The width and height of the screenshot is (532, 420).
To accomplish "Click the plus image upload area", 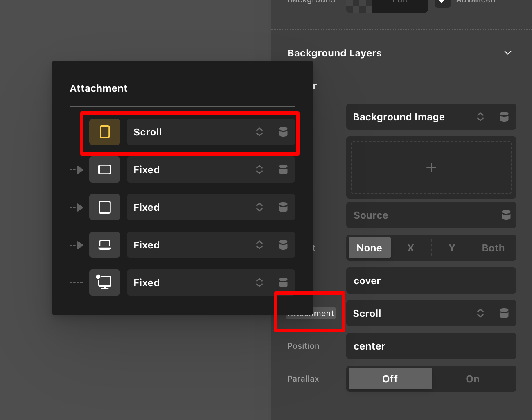I will point(431,167).
